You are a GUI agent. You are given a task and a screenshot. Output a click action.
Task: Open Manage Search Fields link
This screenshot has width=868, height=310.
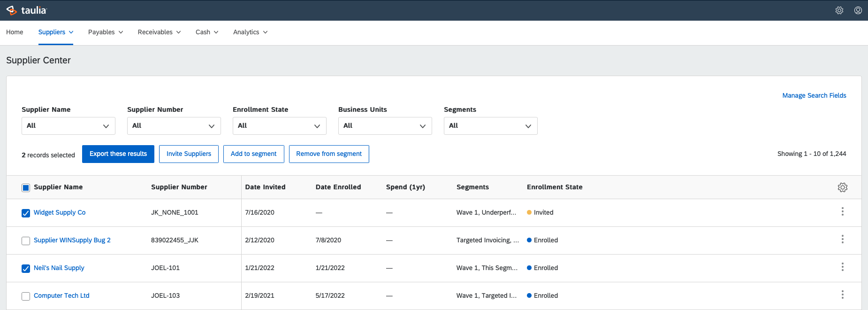tap(814, 95)
